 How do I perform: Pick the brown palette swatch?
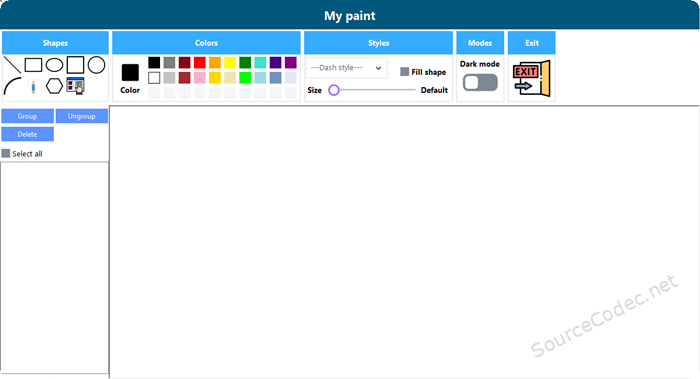click(x=184, y=78)
